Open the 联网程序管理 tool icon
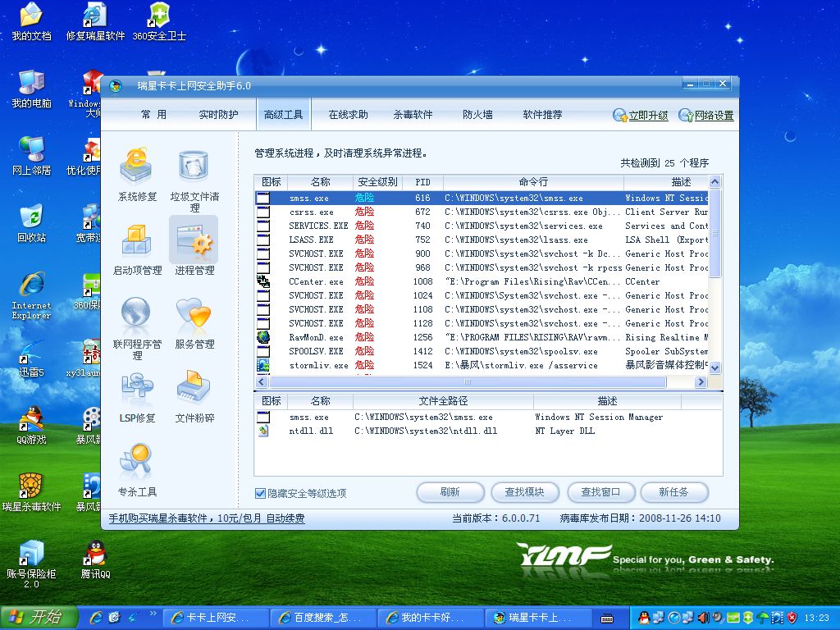840x630 pixels. pos(137,313)
